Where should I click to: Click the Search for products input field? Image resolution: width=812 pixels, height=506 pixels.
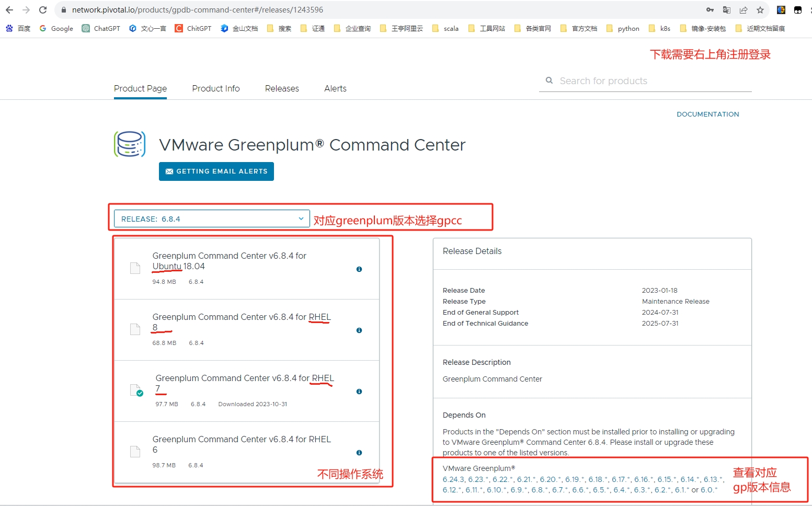coord(627,80)
